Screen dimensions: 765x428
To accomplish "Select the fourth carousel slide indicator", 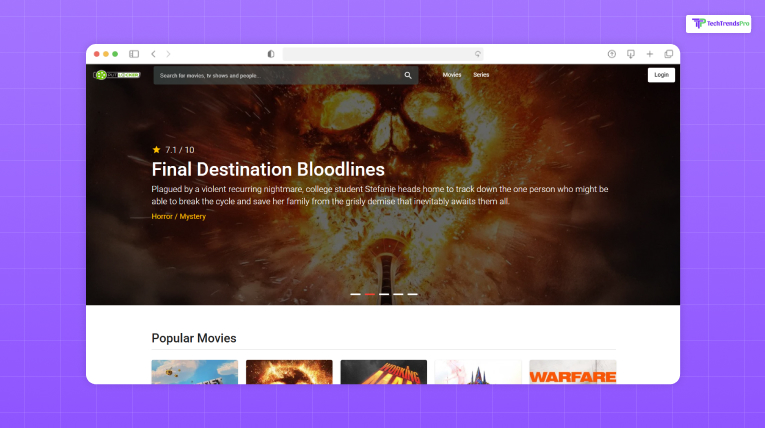I will (398, 294).
